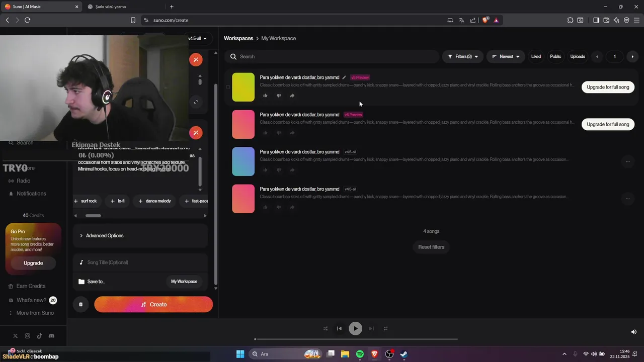Open the Newest sort dropdown
Screen dimensions: 644x362
pos(506,56)
